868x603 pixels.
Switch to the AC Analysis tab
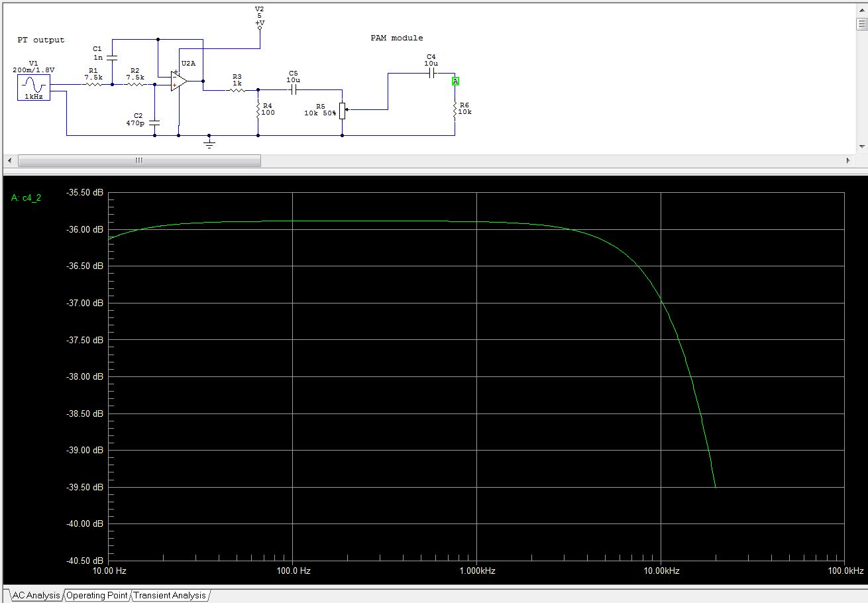tap(35, 595)
